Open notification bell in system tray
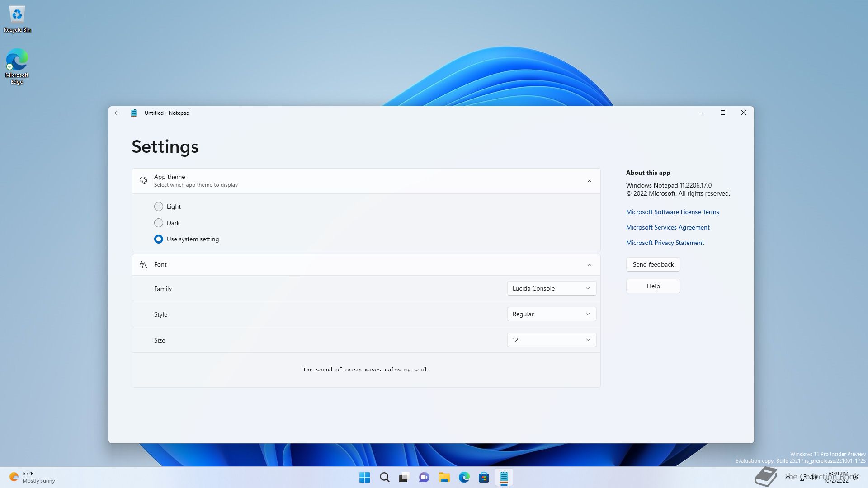This screenshot has height=488, width=868. click(855, 477)
